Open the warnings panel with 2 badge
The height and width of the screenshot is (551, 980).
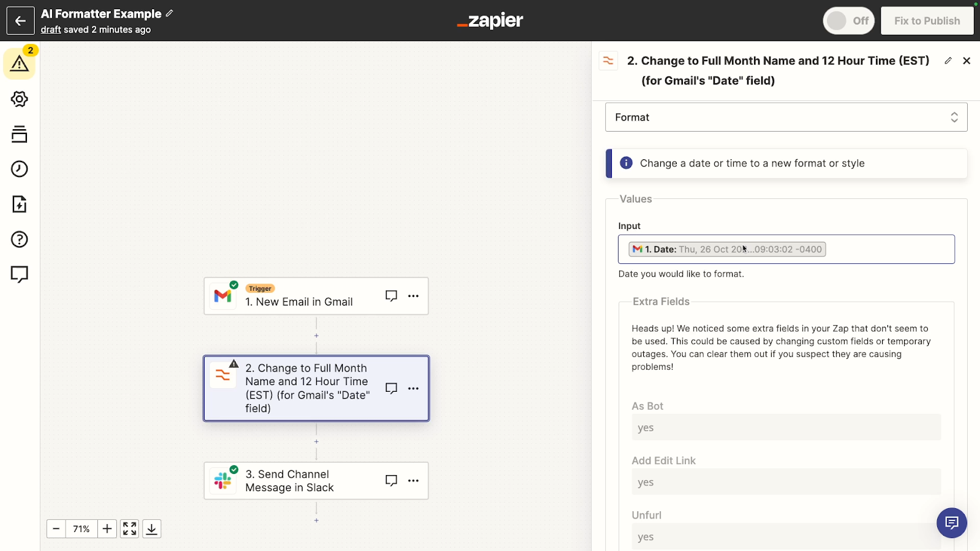tap(20, 63)
